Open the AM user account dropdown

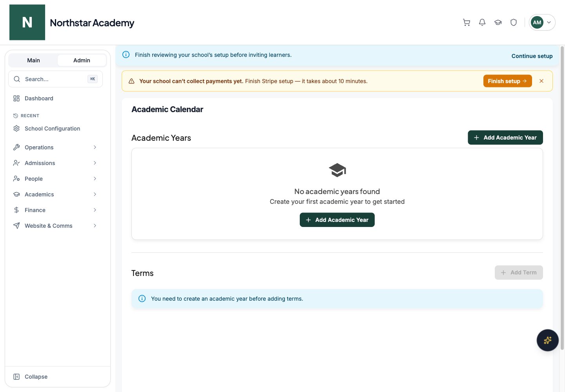[542, 22]
